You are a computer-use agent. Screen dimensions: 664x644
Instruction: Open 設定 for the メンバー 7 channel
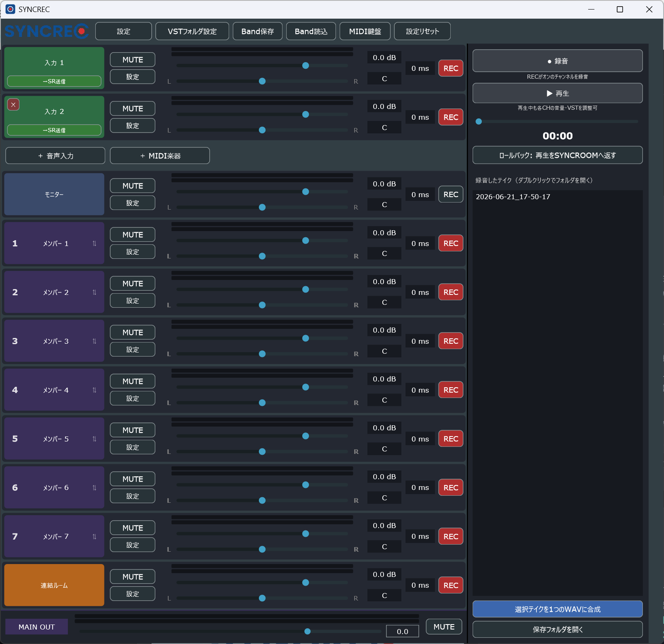pos(133,545)
